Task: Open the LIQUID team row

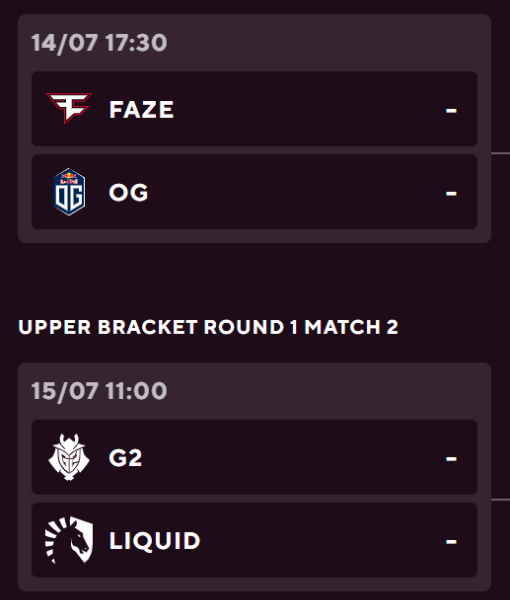Action: (x=254, y=540)
